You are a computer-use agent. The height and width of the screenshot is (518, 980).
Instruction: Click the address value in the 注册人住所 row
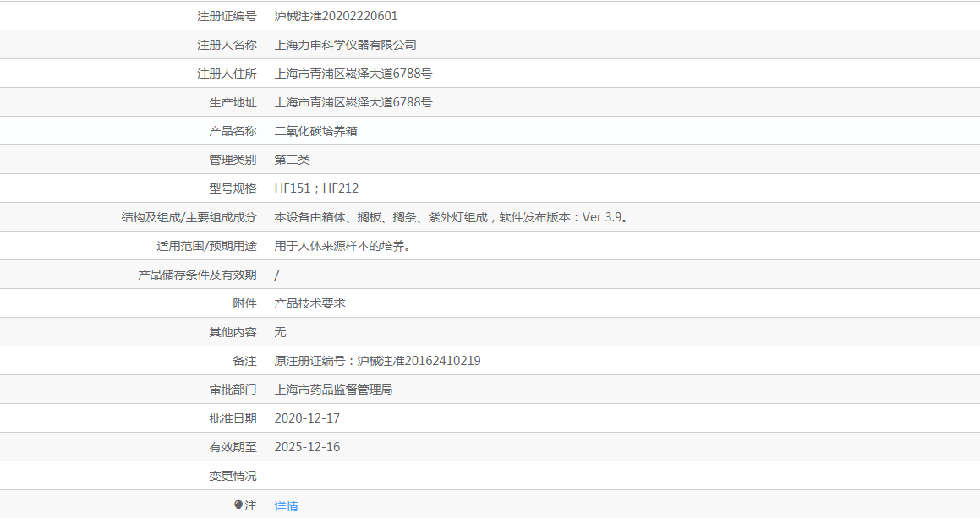tap(353, 74)
